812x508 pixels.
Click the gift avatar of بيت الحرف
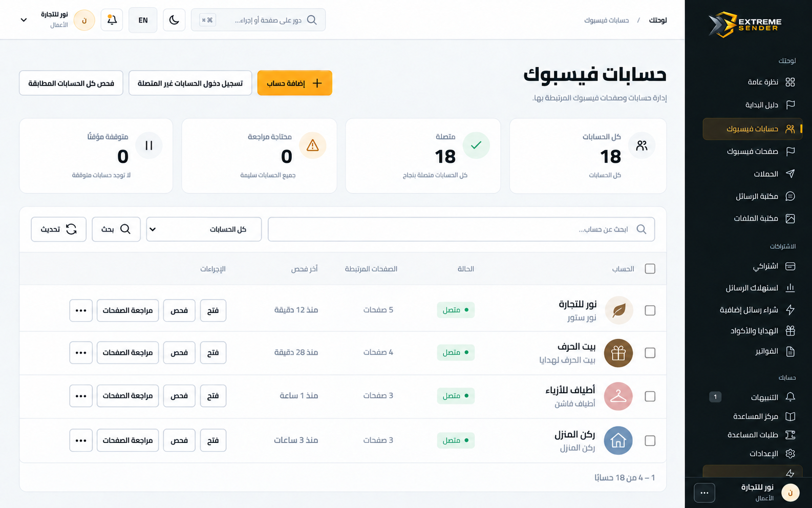(618, 353)
